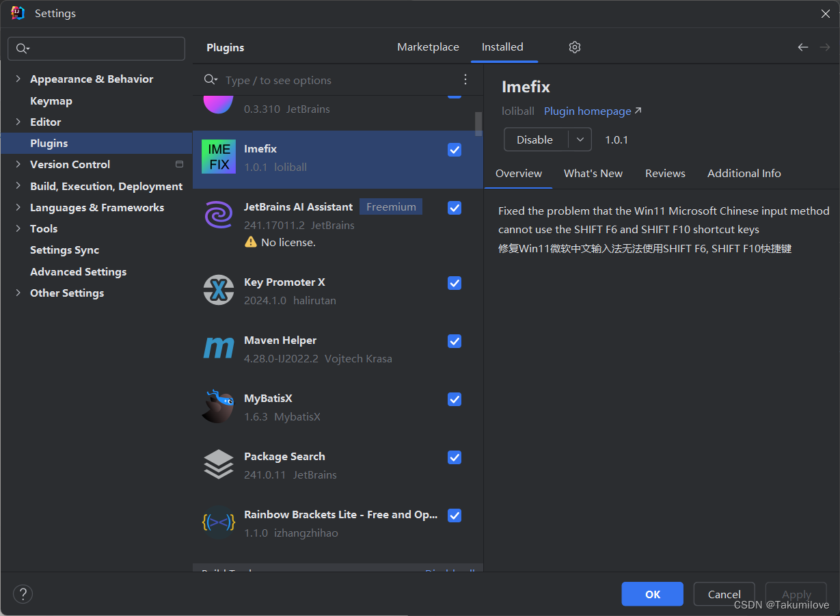Open the Advanced Settings page
The width and height of the screenshot is (840, 616).
pyautogui.click(x=78, y=271)
